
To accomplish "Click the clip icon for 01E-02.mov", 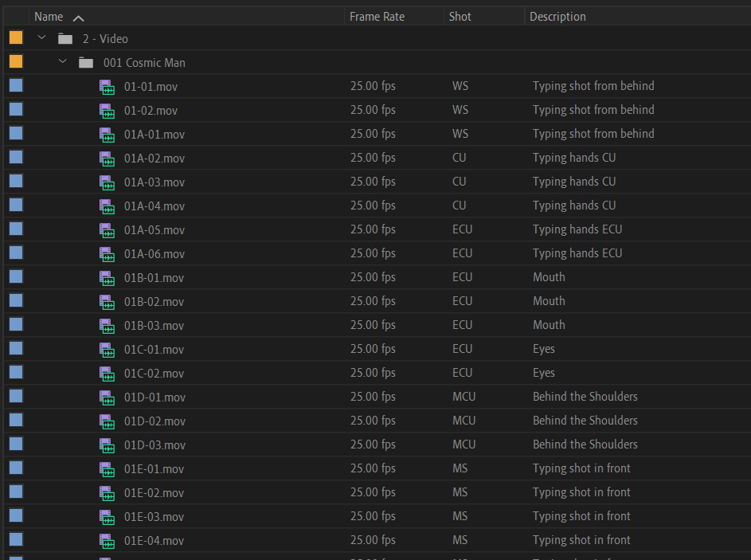I will click(107, 493).
